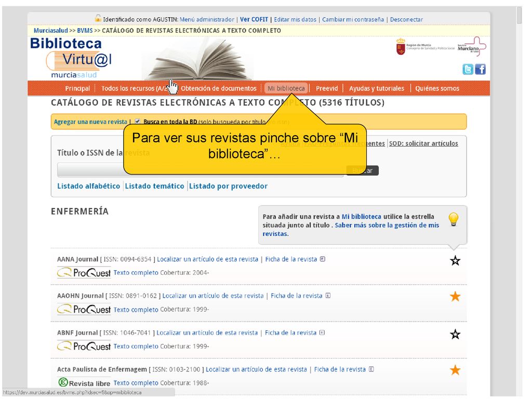Open AANA Journal record card icon
532x399 pixels.
pyautogui.click(x=323, y=259)
